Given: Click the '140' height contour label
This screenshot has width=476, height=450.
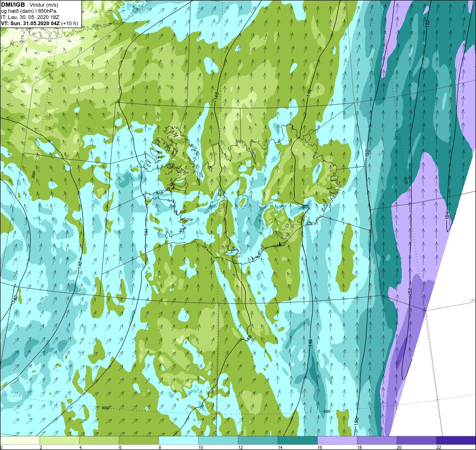Looking at the screenshot, I should 14,299.
